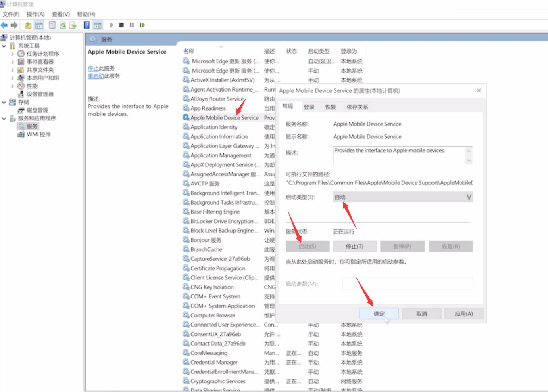Go forward with the gray arrow
Image resolution: width=548 pixels, height=392 pixels.
(x=14, y=25)
